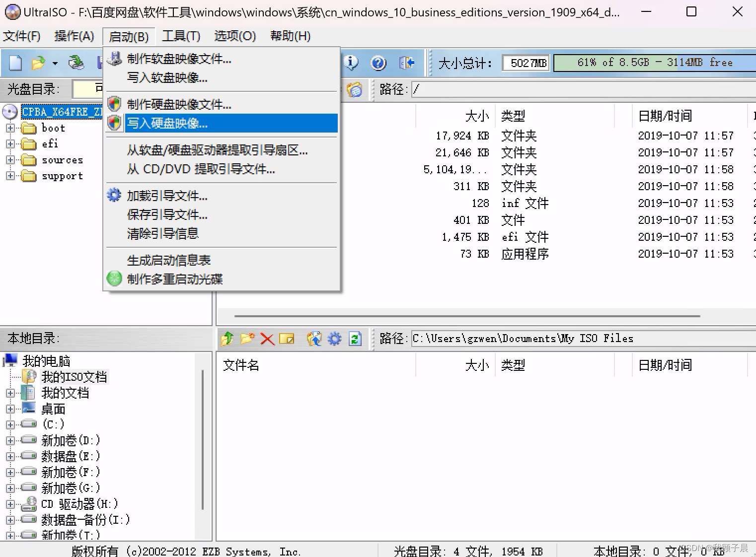Select 清除引导信息 menu entry
This screenshot has height=557, width=756.
(222, 234)
